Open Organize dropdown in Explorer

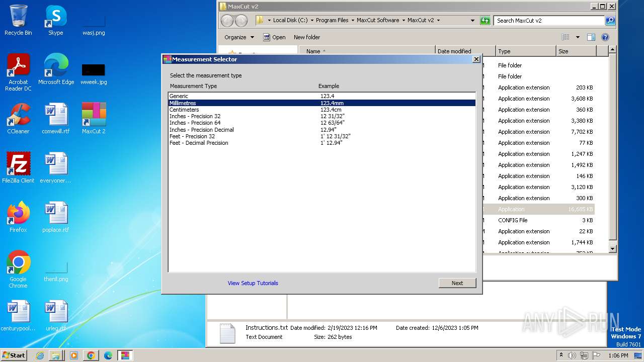pos(239,37)
